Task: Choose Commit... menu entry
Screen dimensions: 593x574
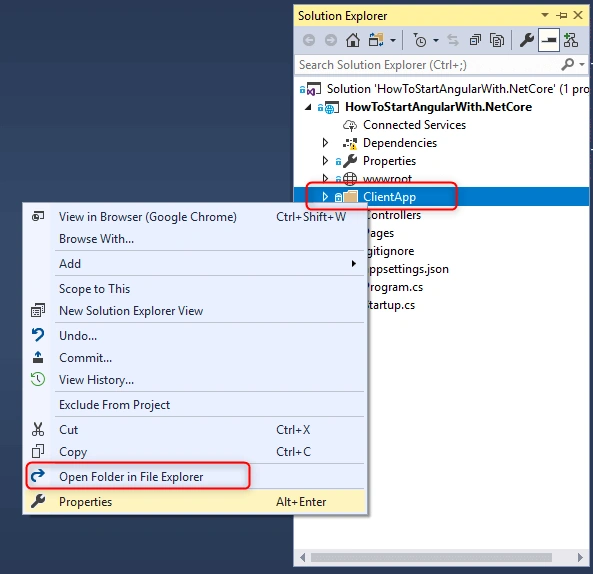Action: coord(195,358)
